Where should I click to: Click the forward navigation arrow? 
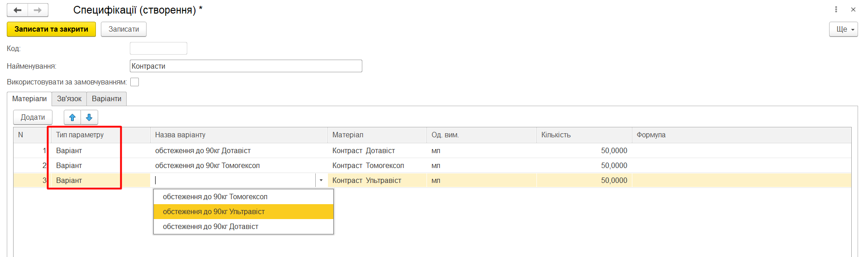[x=38, y=10]
